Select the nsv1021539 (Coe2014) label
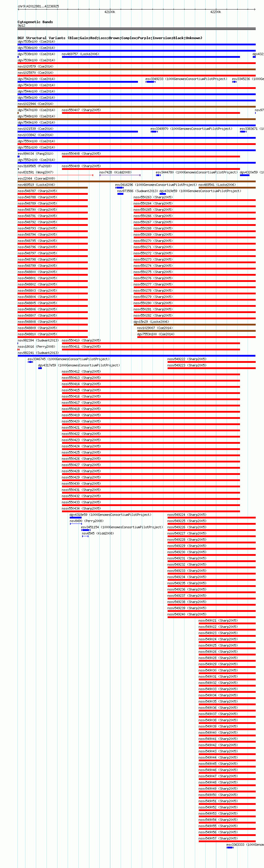This screenshot has width=264, height=868. click(x=35, y=129)
